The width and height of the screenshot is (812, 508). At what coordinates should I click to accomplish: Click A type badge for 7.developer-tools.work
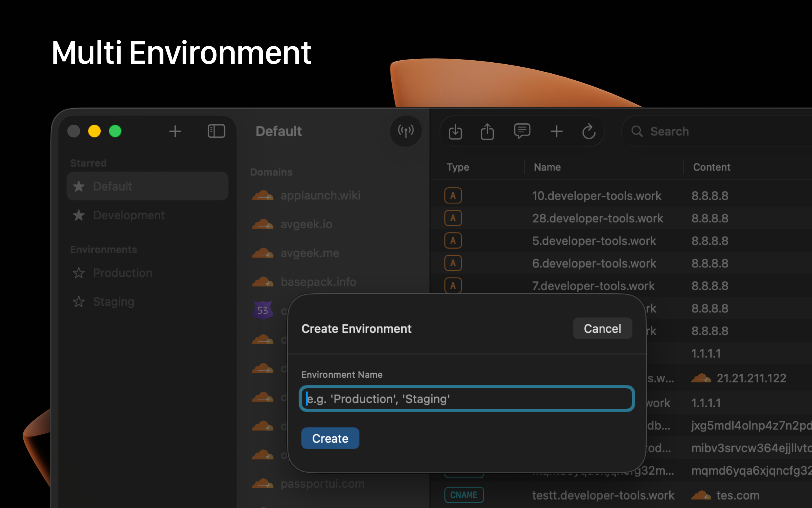(x=453, y=286)
